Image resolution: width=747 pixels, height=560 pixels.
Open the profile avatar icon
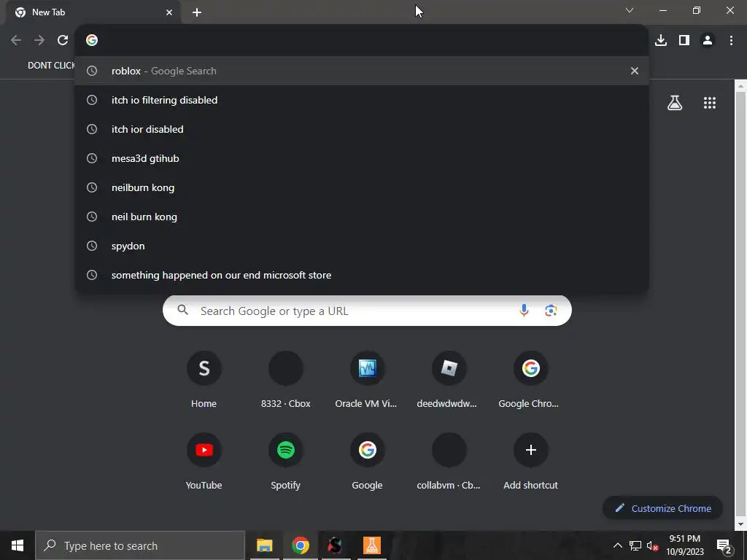(708, 40)
